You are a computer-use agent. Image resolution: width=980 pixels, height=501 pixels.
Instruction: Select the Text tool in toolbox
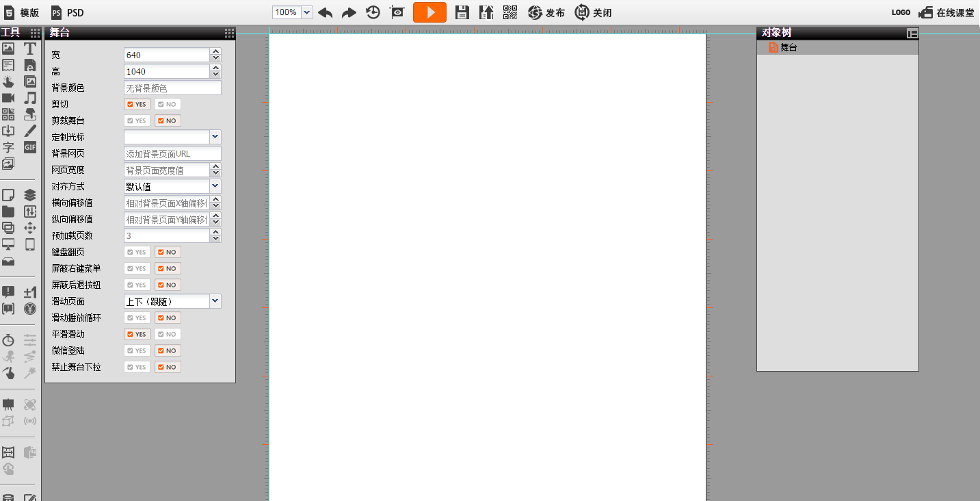coord(30,49)
